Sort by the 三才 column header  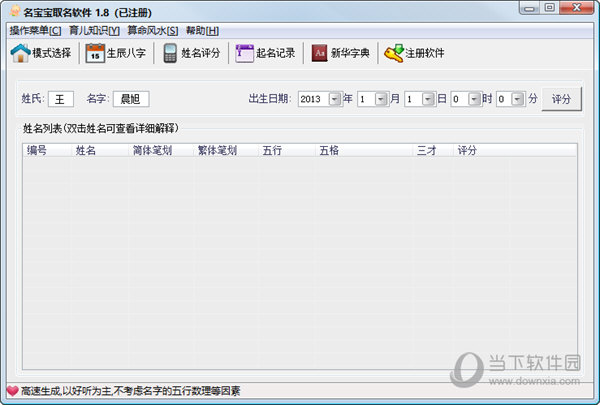tap(433, 150)
